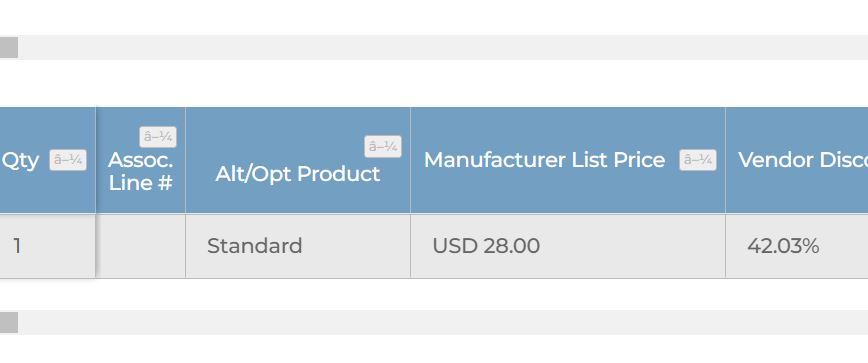The image size is (868, 363).
Task: Grab the top horizontal scrollbar thumb
Action: pos(9,48)
